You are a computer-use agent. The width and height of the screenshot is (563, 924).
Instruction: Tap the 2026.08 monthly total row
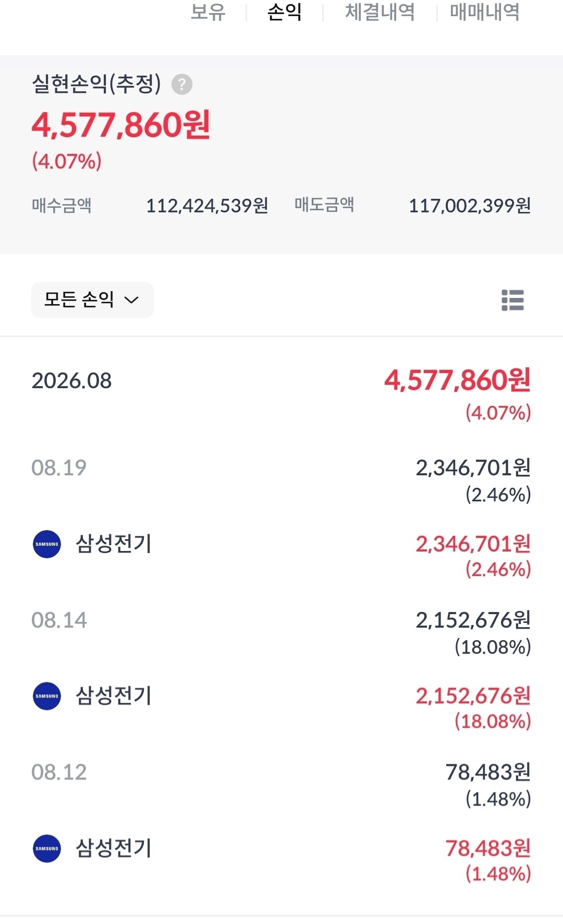[x=281, y=394]
